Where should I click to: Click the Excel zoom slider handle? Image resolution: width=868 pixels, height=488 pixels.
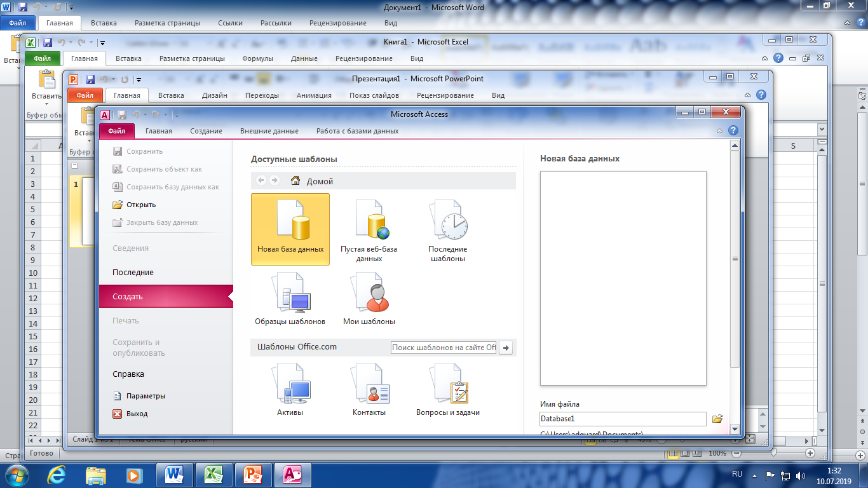pos(773,453)
